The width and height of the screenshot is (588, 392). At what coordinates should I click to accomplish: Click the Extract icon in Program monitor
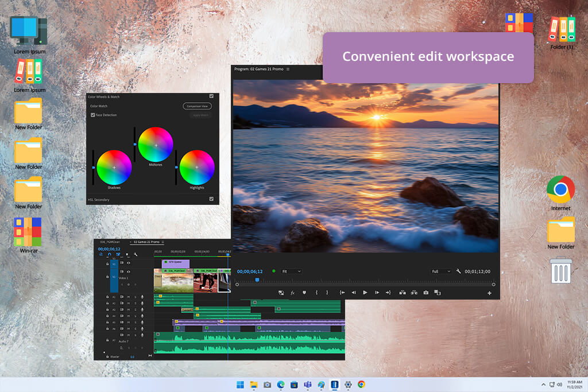[414, 293]
